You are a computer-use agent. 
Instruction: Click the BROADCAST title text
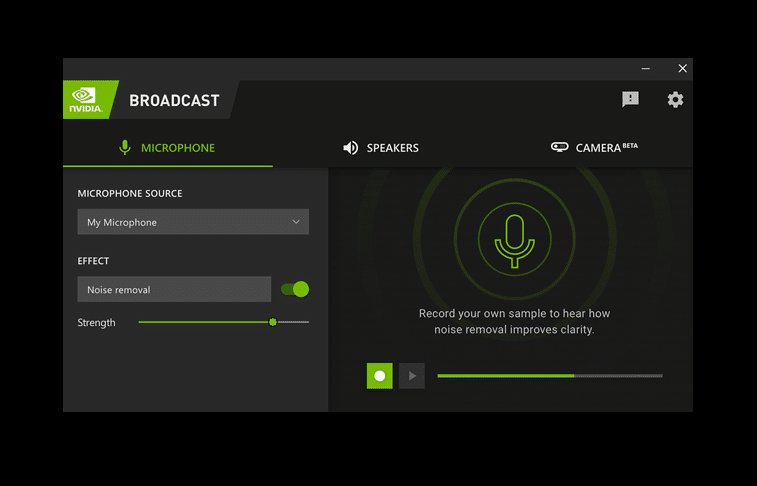174,100
